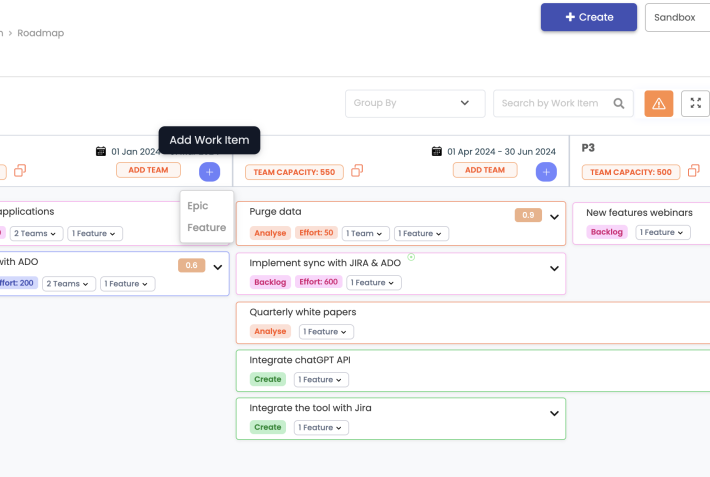Click Add Team button in the Apr–Jun column

click(485, 170)
